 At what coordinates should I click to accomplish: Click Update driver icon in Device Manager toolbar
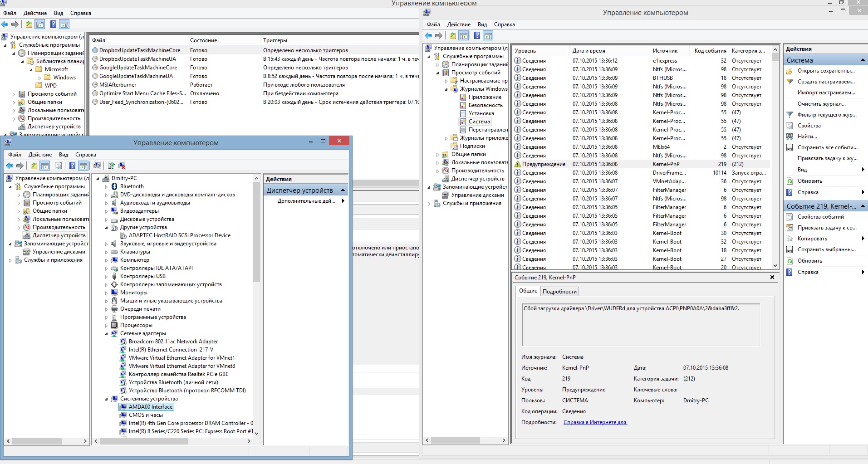coord(111,166)
